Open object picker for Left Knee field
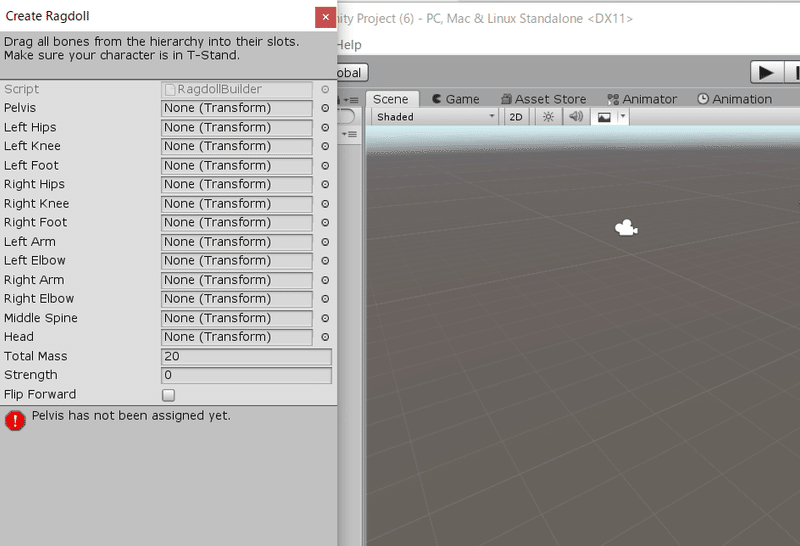Image resolution: width=800 pixels, height=546 pixels. coord(325,146)
